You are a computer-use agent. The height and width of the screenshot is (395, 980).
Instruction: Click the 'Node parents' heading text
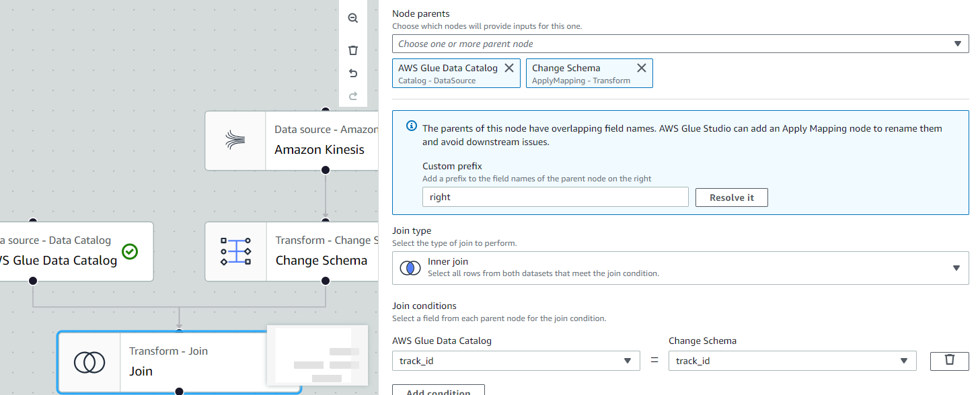(x=421, y=13)
